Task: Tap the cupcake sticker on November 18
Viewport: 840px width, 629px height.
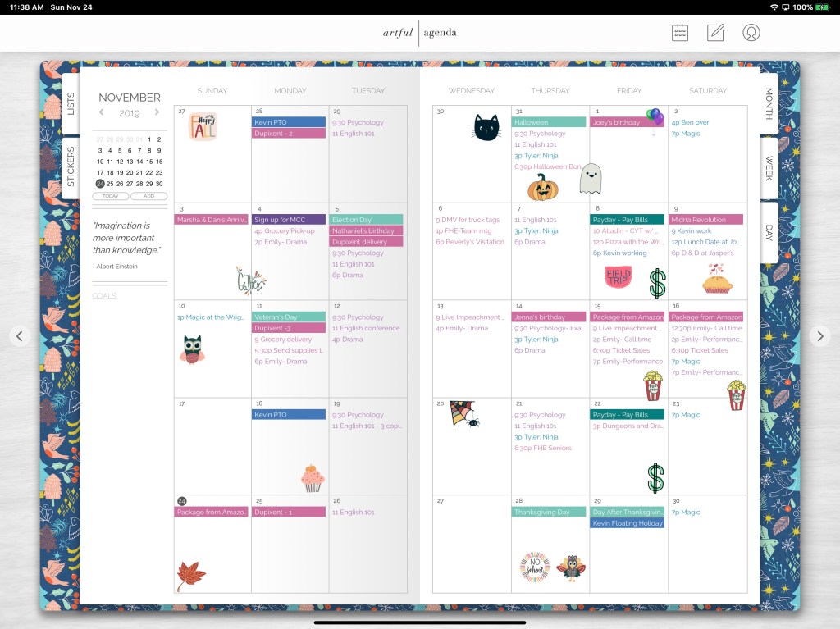Action: click(x=313, y=477)
